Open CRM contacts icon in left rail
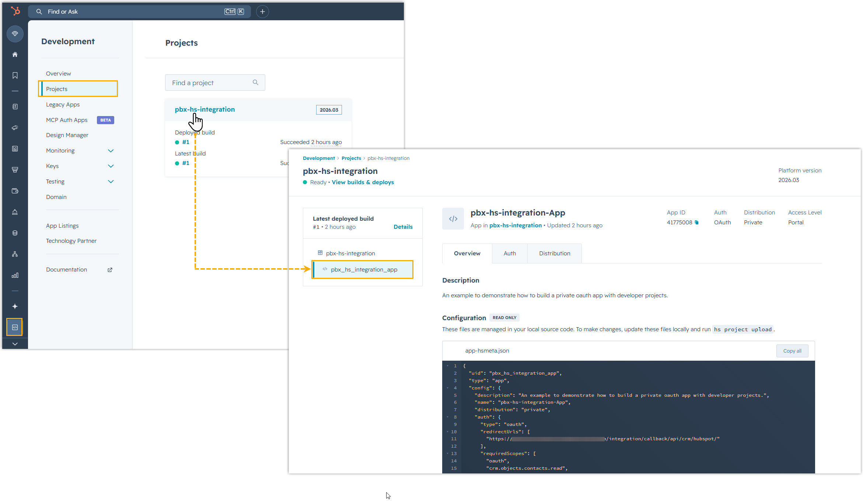This screenshot has height=504, width=863. [x=15, y=107]
